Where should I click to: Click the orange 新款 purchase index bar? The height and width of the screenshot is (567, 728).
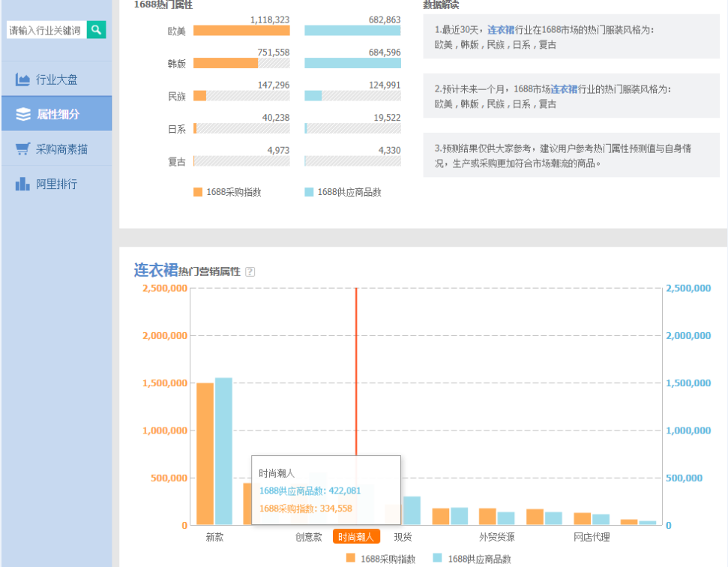point(205,454)
